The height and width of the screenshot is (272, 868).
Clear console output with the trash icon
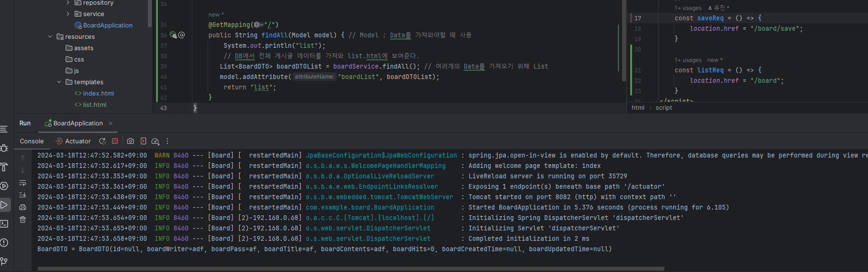click(23, 219)
